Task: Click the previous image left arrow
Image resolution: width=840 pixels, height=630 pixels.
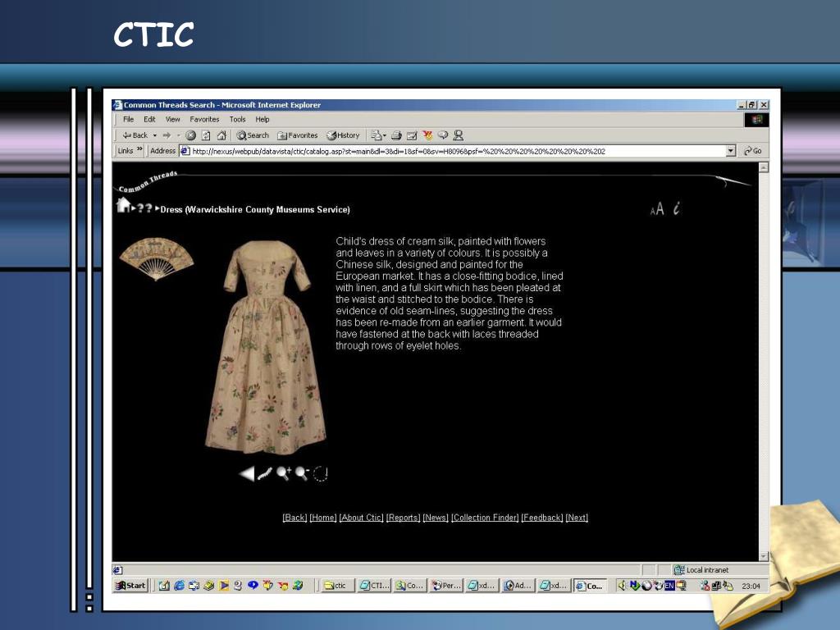Action: 246,473
